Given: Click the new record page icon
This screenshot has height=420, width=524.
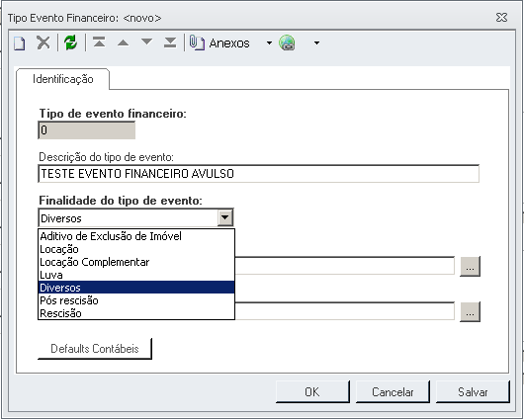Looking at the screenshot, I should click(20, 43).
